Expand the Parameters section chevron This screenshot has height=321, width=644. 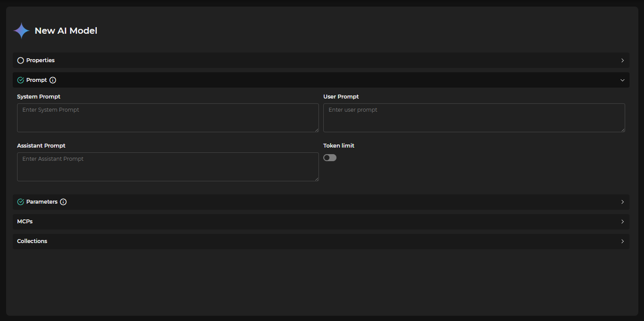click(x=623, y=202)
